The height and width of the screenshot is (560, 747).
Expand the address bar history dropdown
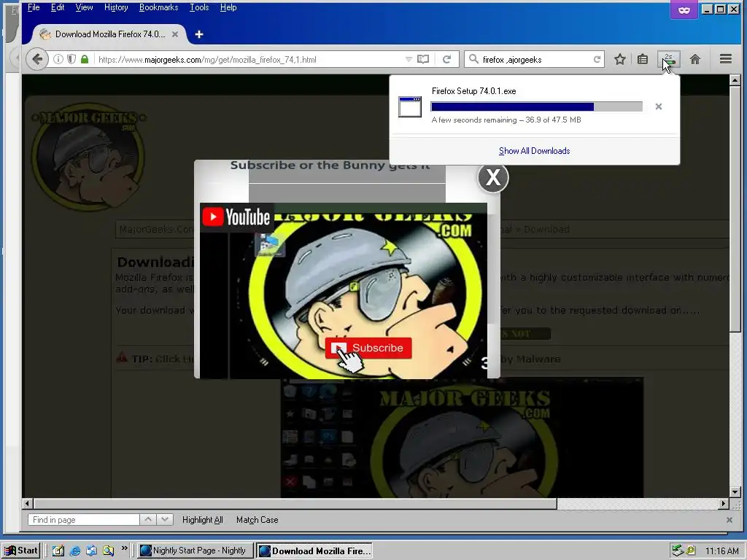(409, 60)
